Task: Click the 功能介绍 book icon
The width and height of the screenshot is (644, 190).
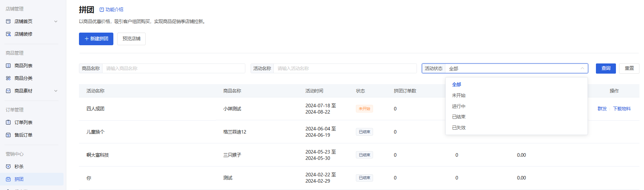Action: (102, 9)
